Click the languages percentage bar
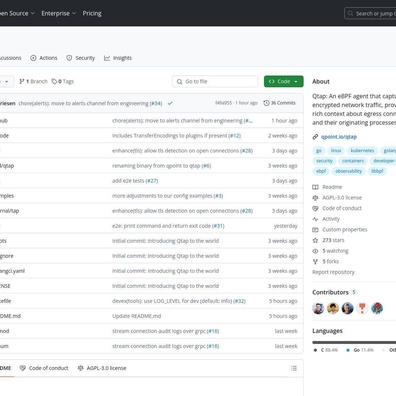The width and height of the screenshot is (396, 396). (x=354, y=342)
